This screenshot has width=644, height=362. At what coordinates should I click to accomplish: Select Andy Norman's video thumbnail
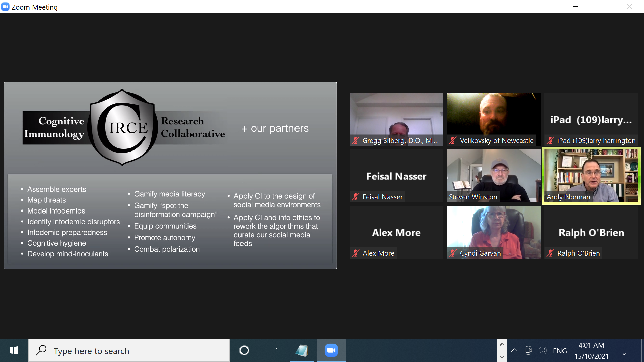pos(591,176)
